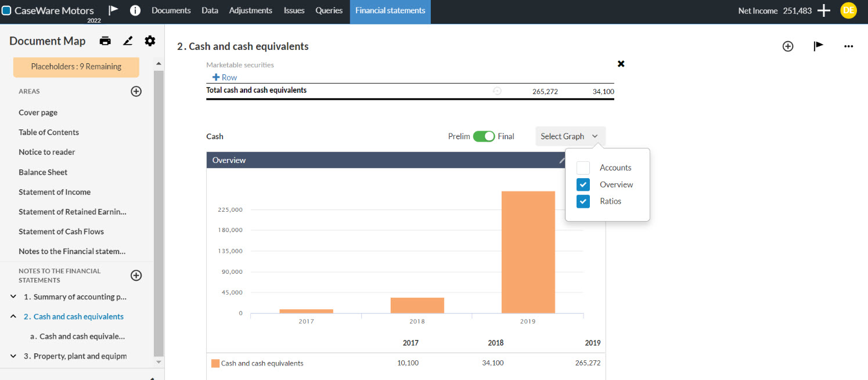Open the Adjustments menu
Viewport: 868px width, 380px height.
[250, 10]
